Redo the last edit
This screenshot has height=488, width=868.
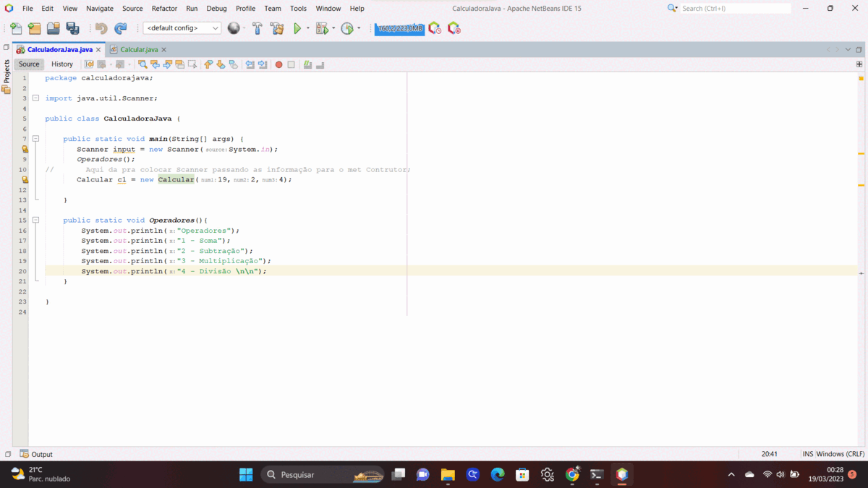tap(121, 28)
